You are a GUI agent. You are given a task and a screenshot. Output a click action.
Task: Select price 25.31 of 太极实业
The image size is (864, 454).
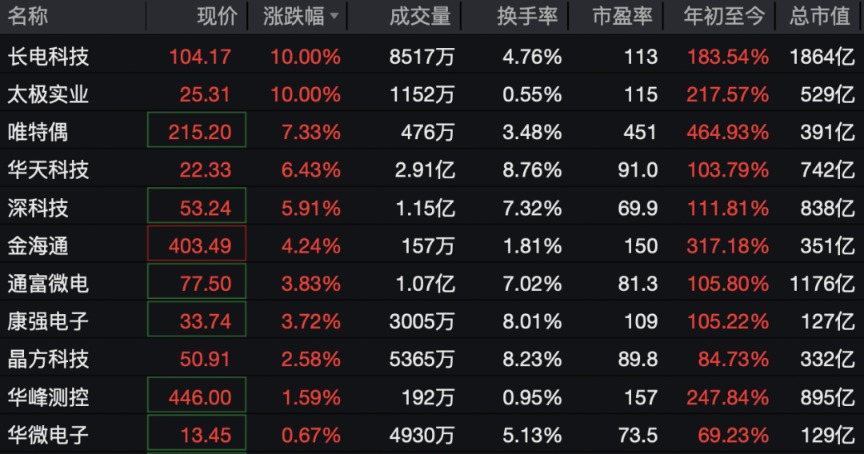click(205, 95)
